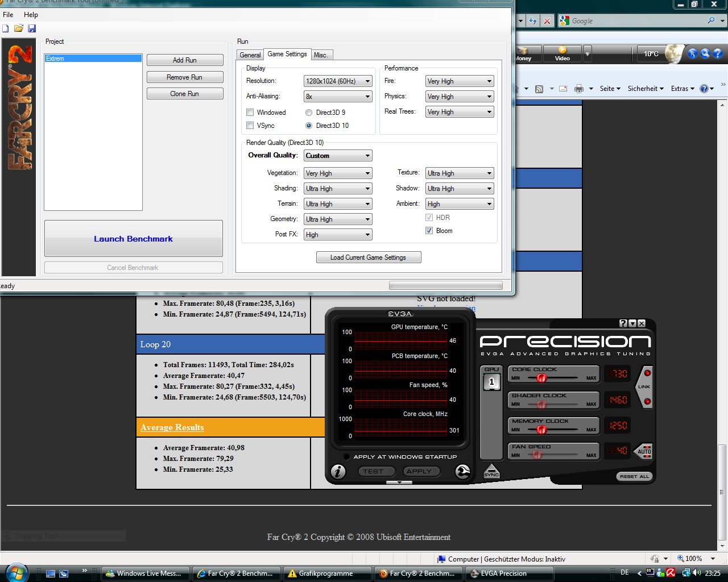This screenshot has height=582, width=728.
Task: Open the Vegetation quality dropdown
Action: coord(338,173)
